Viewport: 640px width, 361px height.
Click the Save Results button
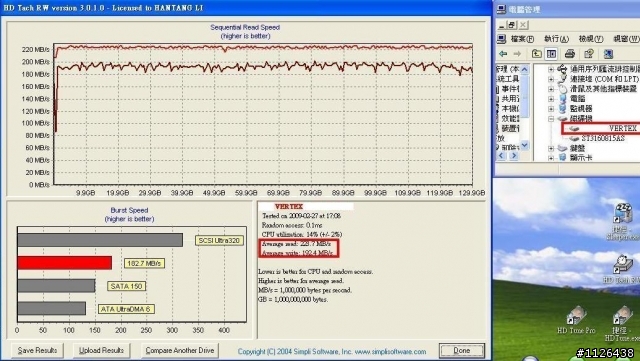(37, 350)
